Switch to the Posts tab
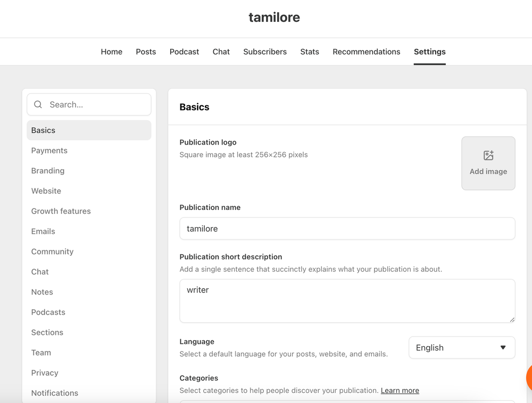532x403 pixels. (146, 52)
